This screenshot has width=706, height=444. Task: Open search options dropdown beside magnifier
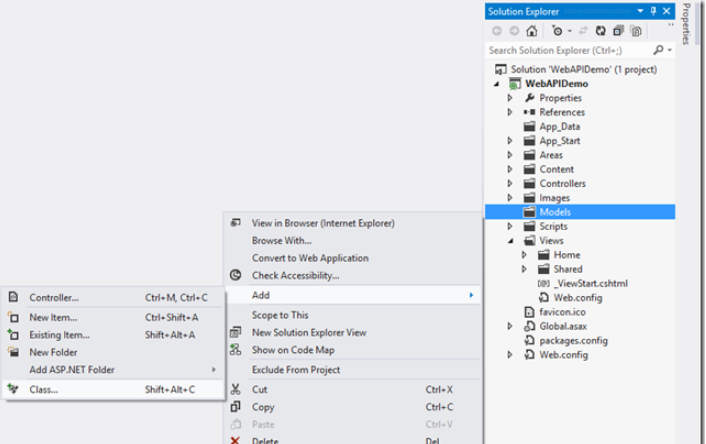pyautogui.click(x=670, y=50)
